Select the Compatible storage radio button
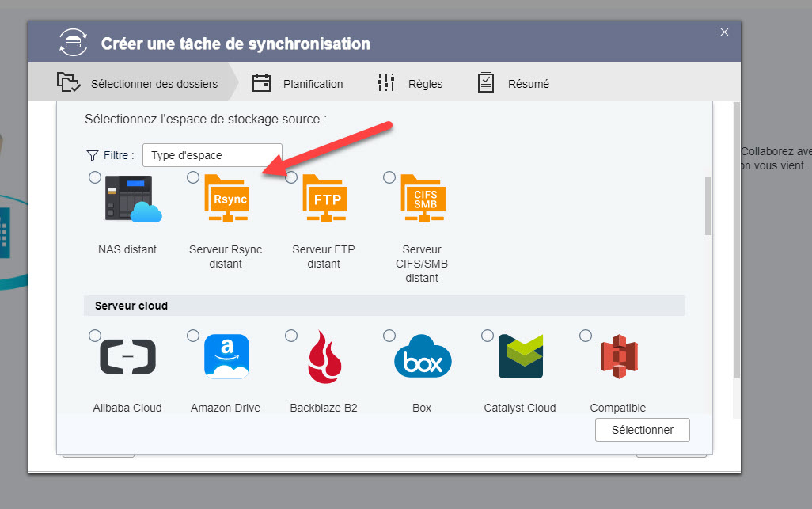This screenshot has height=509, width=812. click(x=586, y=336)
